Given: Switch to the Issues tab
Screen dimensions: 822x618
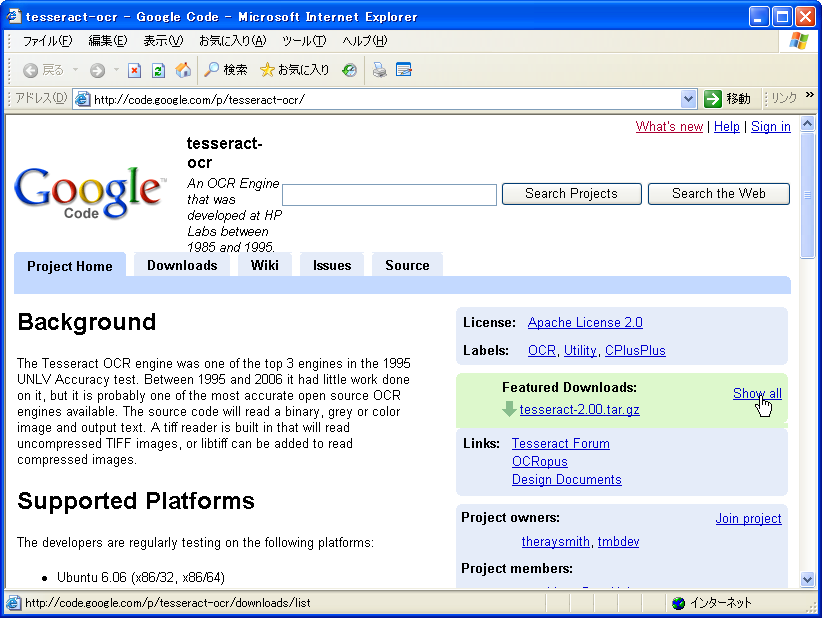Looking at the screenshot, I should coord(332,265).
